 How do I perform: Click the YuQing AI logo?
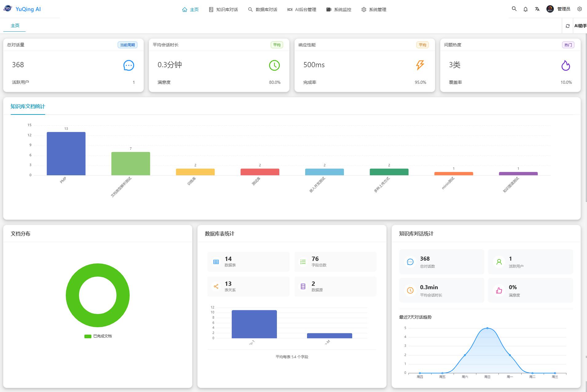click(x=22, y=9)
